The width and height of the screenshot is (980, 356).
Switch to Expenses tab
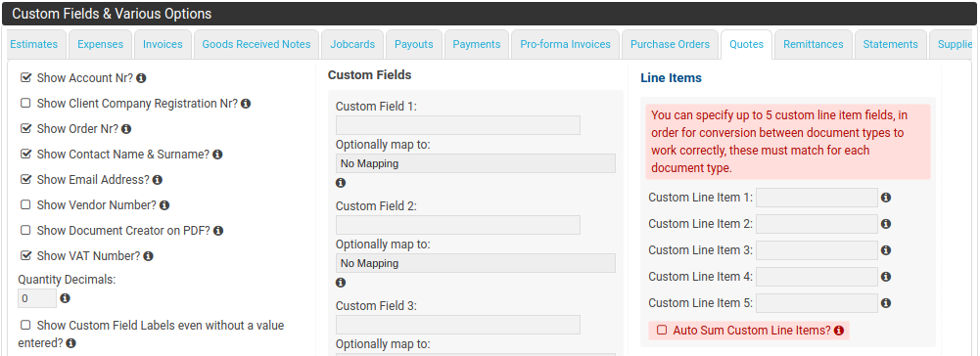[100, 44]
